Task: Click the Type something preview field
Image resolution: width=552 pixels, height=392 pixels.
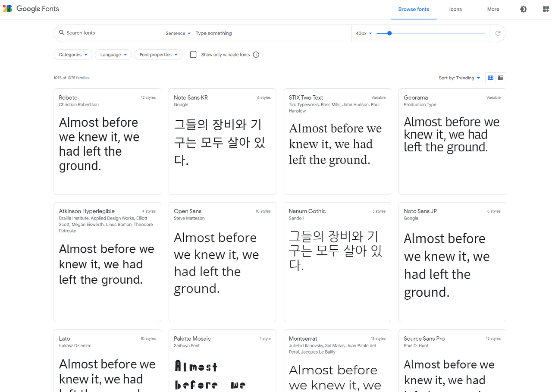Action: click(272, 33)
